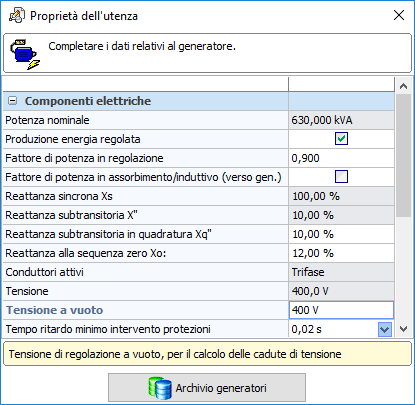415x405 pixels.
Task: Open the Archivio generatori
Action: click(207, 388)
